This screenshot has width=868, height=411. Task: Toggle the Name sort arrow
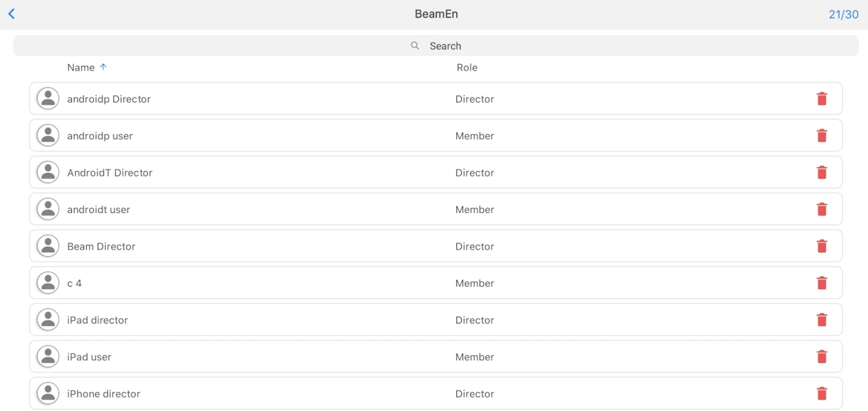(x=103, y=67)
